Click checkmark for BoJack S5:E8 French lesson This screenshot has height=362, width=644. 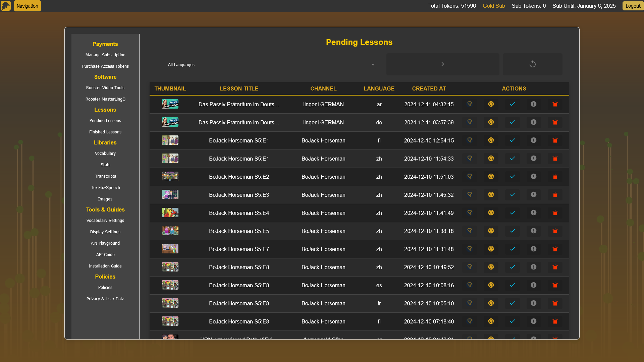coord(512,303)
